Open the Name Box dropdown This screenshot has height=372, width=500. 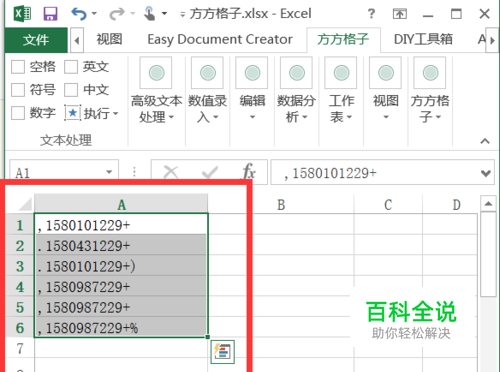109,172
